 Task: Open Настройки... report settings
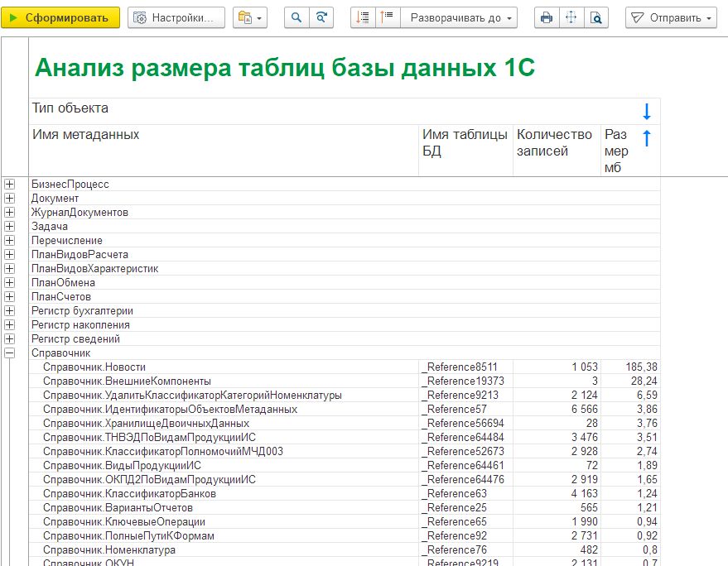176,17
